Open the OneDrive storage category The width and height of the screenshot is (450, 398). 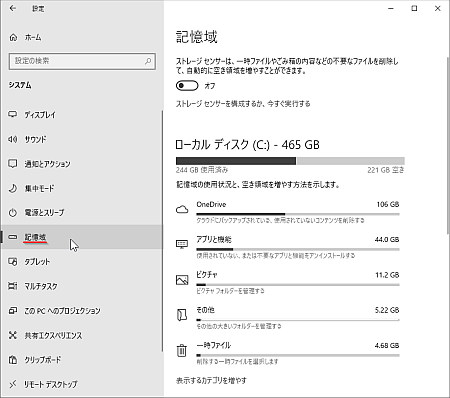click(287, 212)
